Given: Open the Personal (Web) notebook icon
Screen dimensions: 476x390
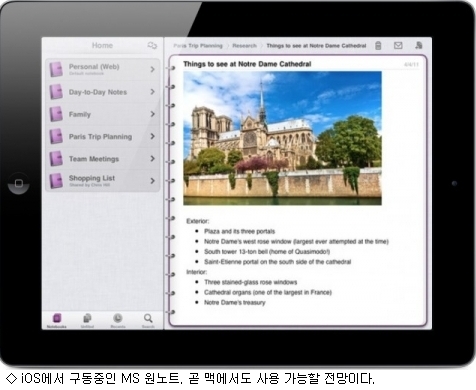Looking at the screenshot, I should click(56, 70).
